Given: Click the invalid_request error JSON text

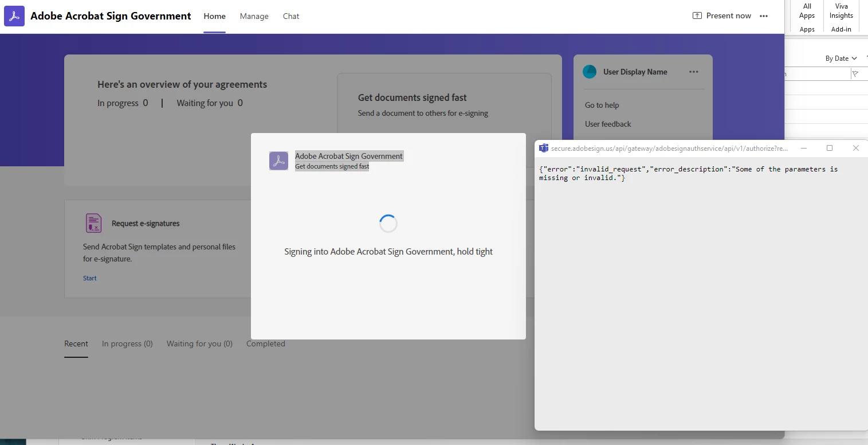Looking at the screenshot, I should click(x=688, y=173).
